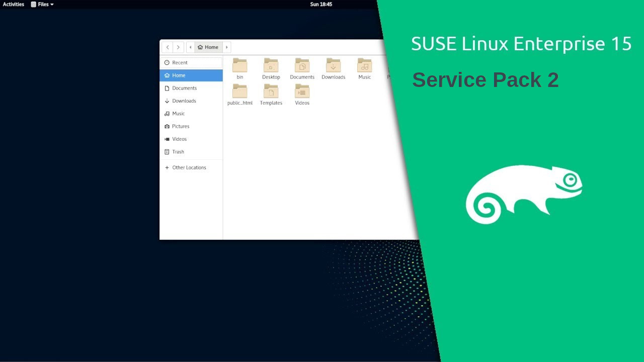Click the sidebar Downloads arrow icon
The image size is (644, 362).
pyautogui.click(x=167, y=101)
